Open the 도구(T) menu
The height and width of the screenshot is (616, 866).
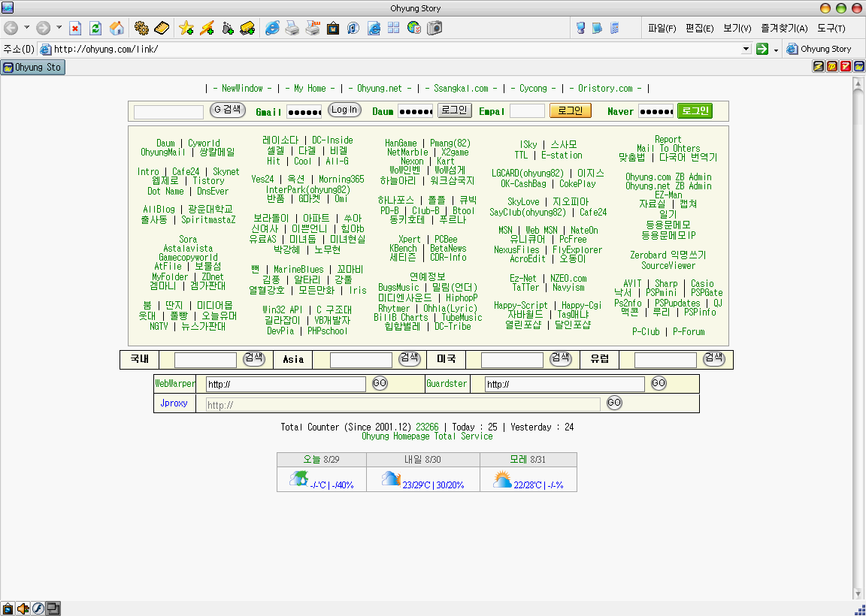[x=831, y=28]
